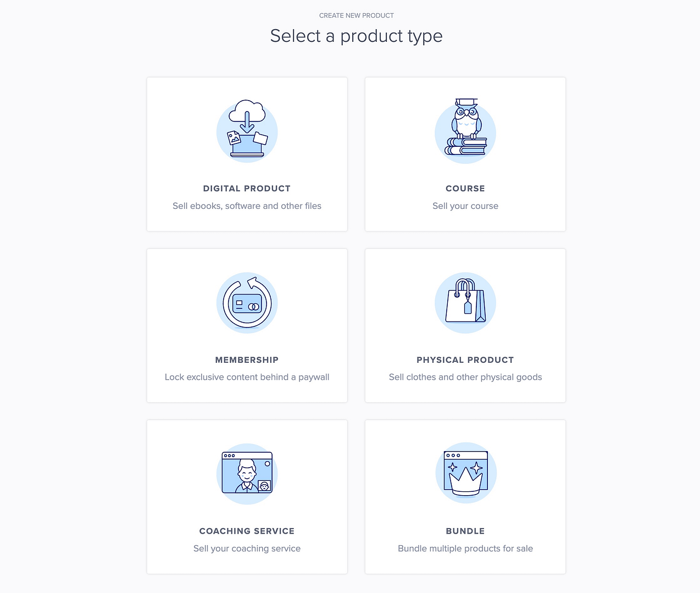Select the Course card

465,154
